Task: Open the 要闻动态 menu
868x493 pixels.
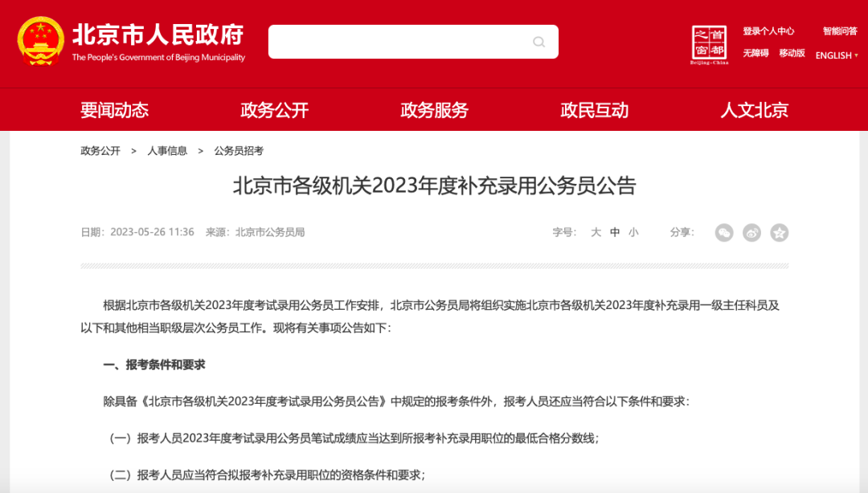Action: (115, 110)
